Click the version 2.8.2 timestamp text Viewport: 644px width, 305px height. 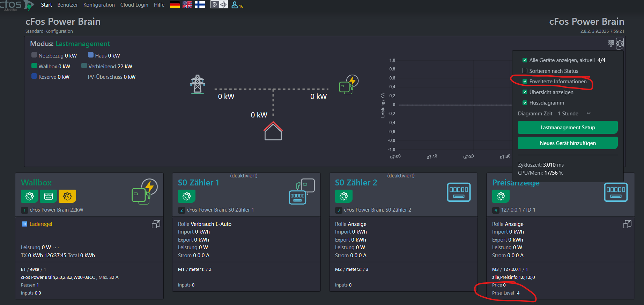[x=602, y=31]
